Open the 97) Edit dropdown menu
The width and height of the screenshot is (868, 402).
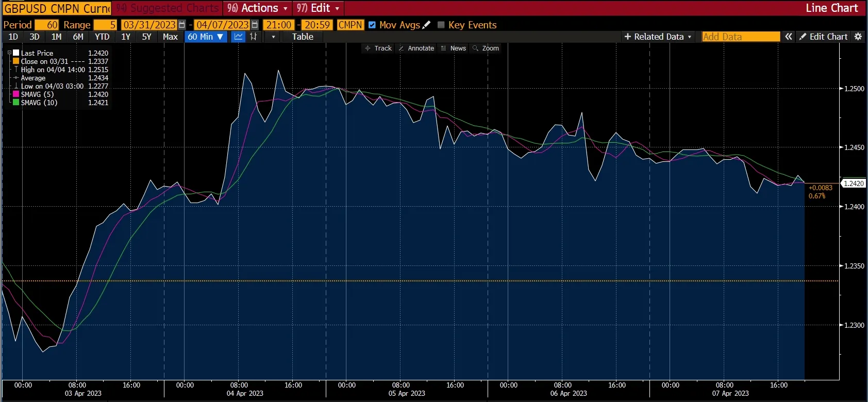tap(318, 8)
